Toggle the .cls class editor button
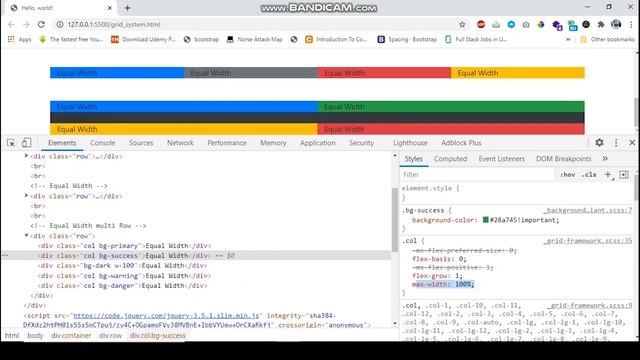Image resolution: width=640 pixels, height=360 pixels. [589, 175]
